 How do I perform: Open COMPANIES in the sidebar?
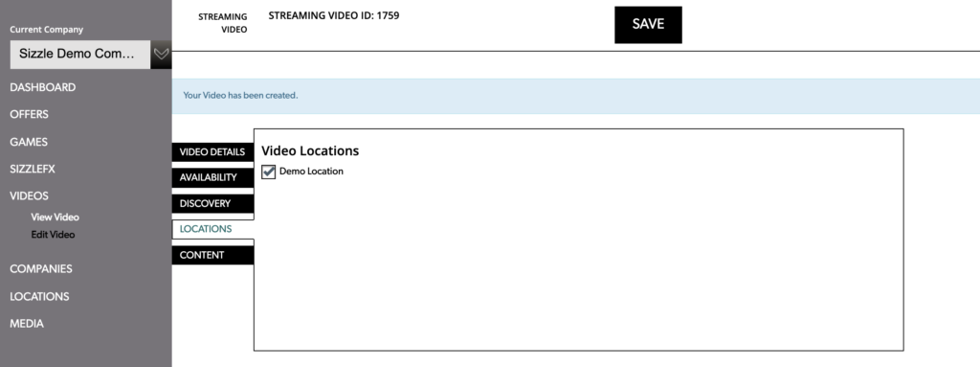(x=41, y=268)
